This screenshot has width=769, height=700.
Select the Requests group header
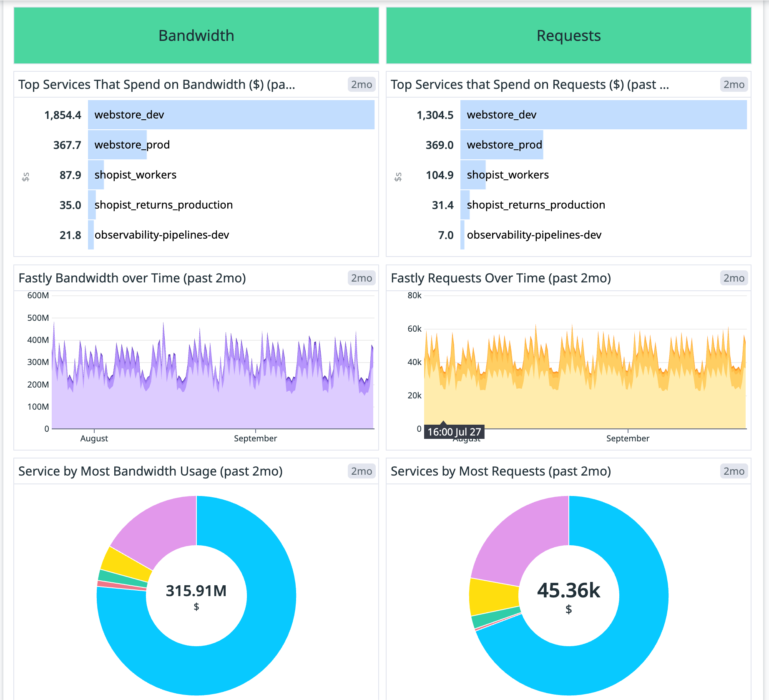pos(569,35)
